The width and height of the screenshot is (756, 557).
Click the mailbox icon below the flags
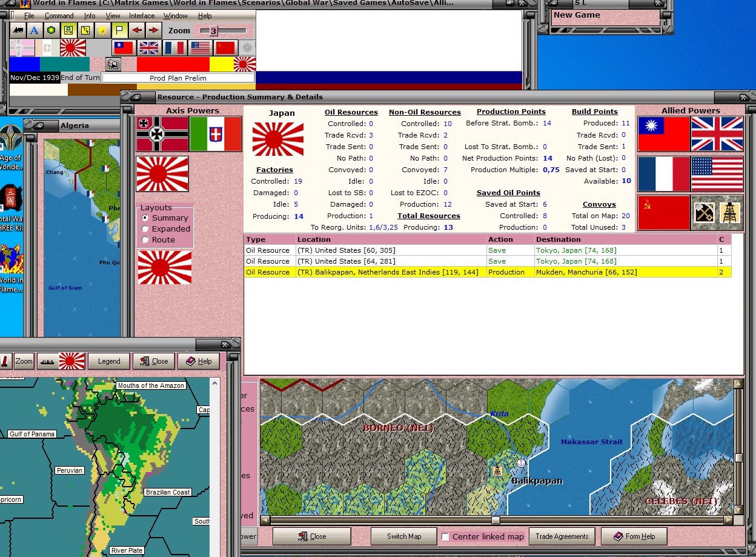[x=113, y=64]
